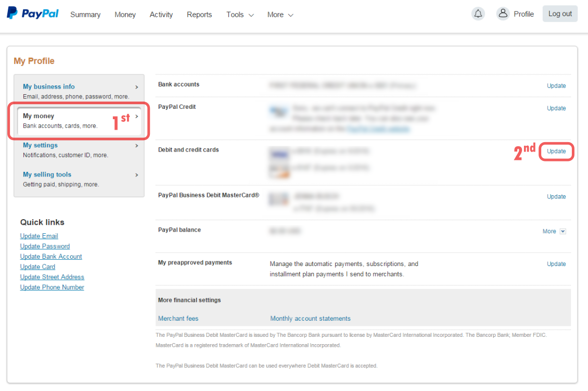Click the second card image under Debit and credit cards
Image resolution: width=588 pixels, height=391 pixels.
tap(279, 171)
